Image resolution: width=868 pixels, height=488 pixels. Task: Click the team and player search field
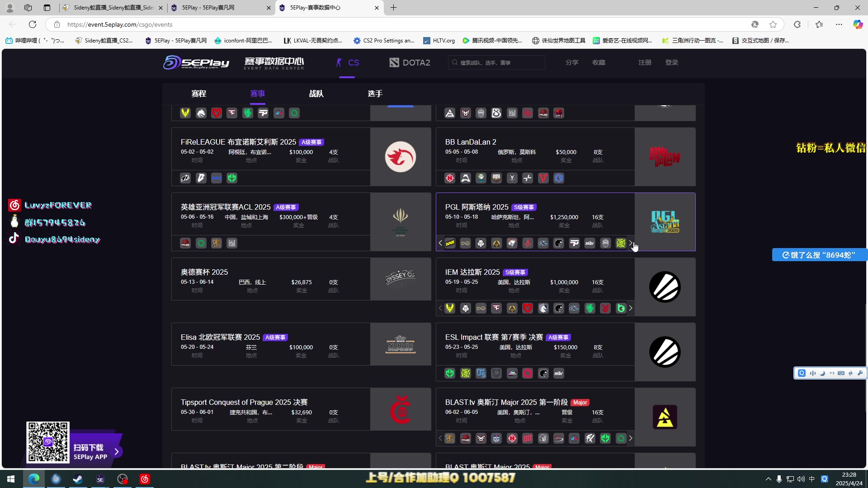[496, 62]
